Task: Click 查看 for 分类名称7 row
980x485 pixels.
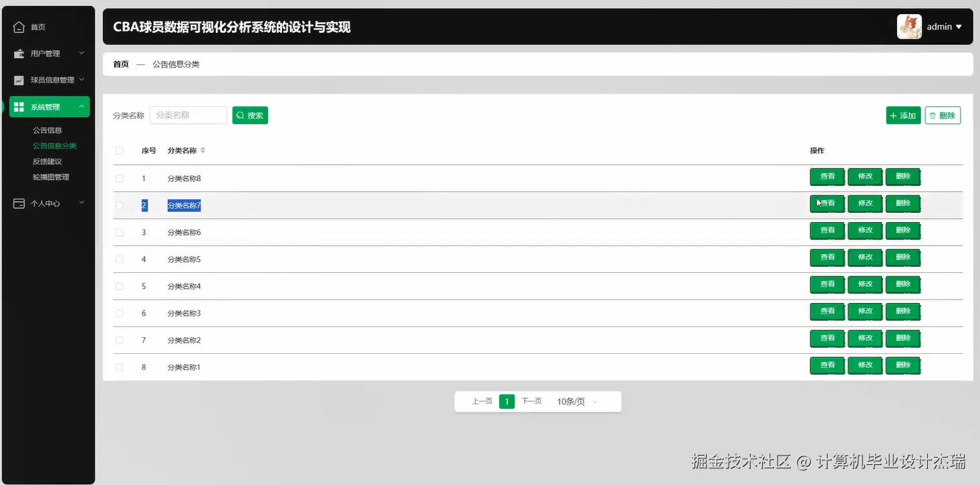Action: point(828,203)
